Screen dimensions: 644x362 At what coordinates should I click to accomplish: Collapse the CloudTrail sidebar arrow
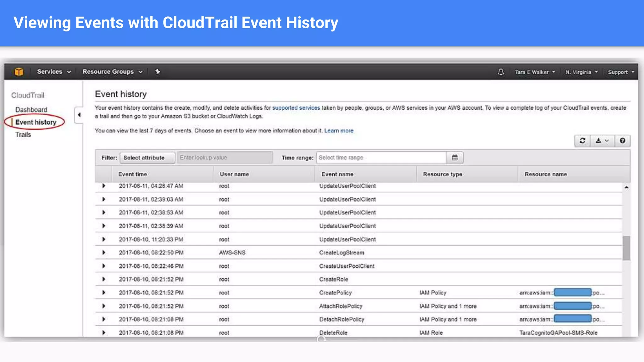(79, 115)
